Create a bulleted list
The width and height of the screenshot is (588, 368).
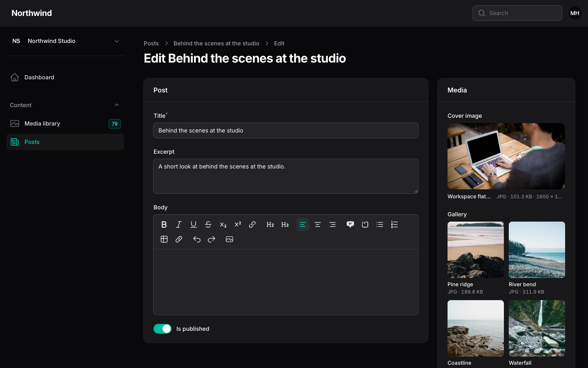(x=380, y=224)
